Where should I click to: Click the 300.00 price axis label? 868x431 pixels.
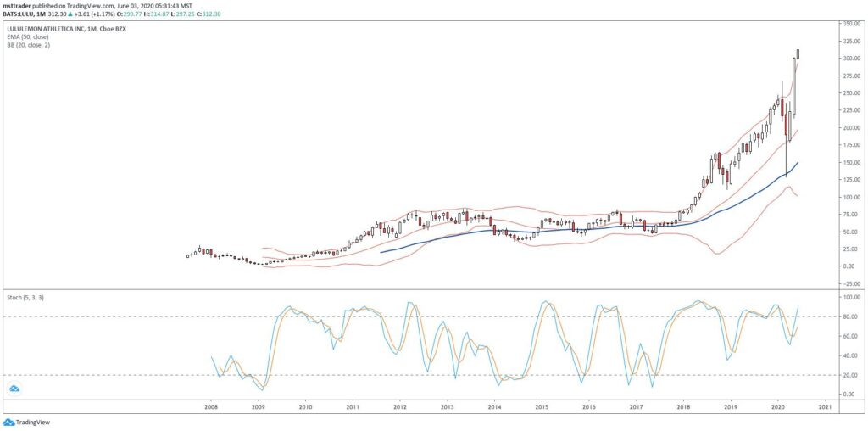coord(851,59)
